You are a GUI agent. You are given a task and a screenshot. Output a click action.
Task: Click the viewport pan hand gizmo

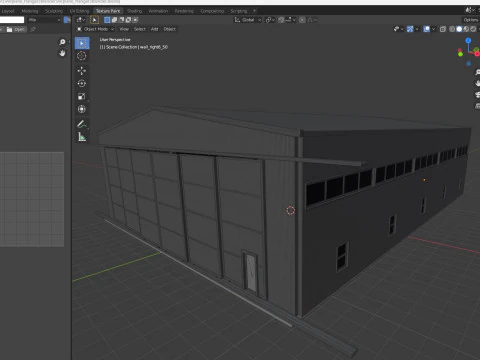pyautogui.click(x=477, y=83)
